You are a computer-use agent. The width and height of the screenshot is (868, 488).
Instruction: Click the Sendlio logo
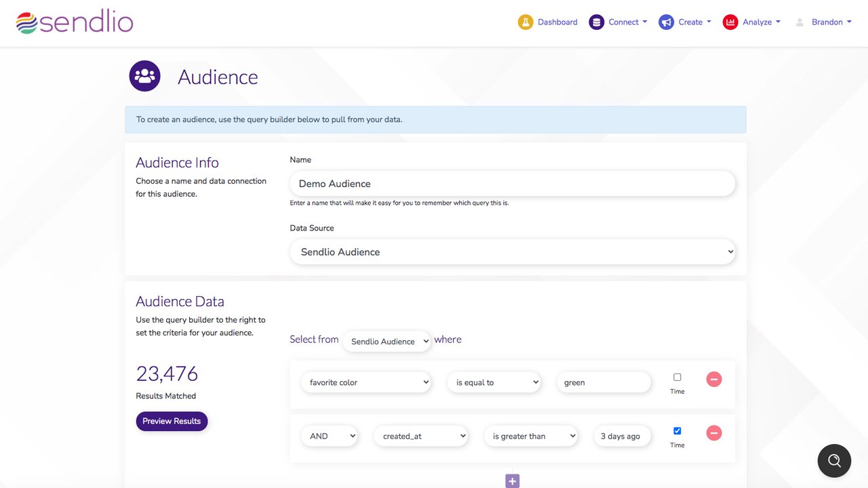(75, 22)
